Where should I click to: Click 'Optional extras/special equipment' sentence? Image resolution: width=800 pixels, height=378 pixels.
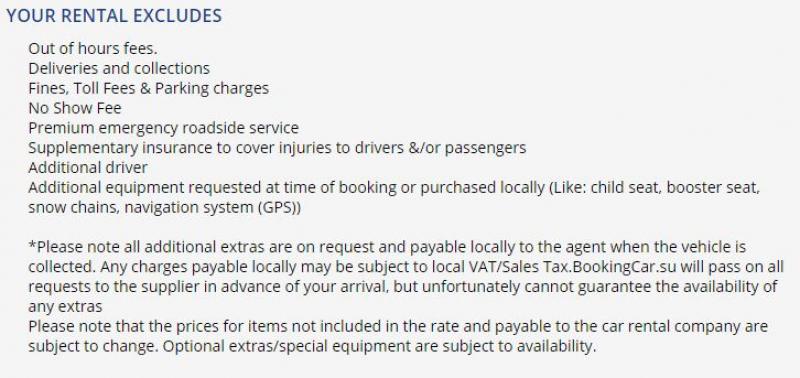(379, 346)
